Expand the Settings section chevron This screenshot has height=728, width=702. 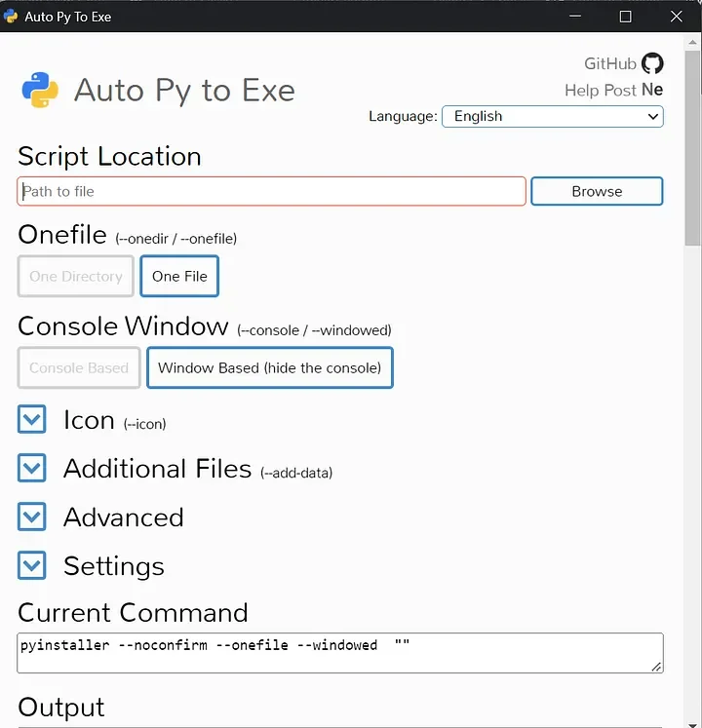(x=31, y=565)
